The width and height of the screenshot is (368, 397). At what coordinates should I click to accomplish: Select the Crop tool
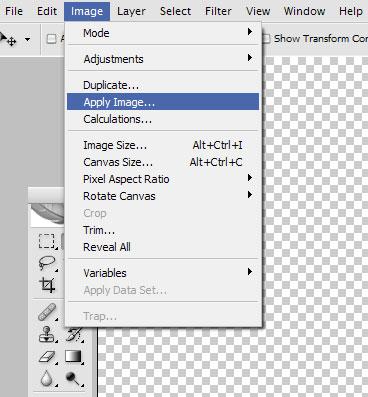(x=47, y=285)
